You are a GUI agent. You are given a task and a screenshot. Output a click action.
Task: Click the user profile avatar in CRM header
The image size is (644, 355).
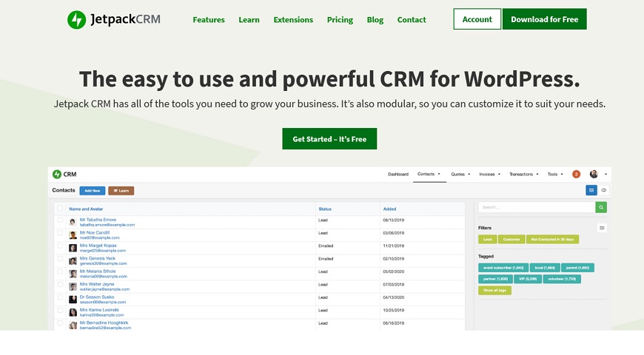(594, 175)
